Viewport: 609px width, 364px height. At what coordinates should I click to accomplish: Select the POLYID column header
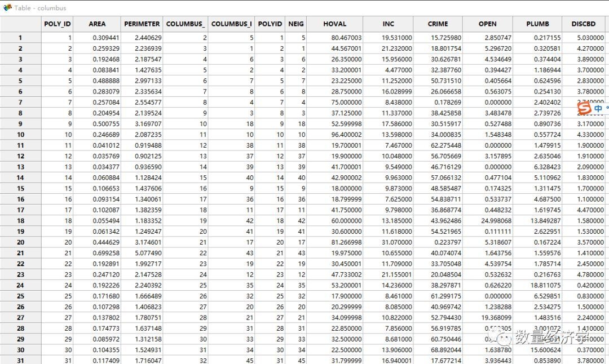[x=270, y=24]
